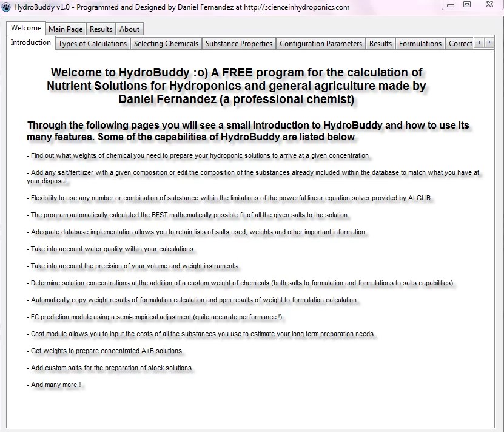Screen dimensions: 504x432
Task: Click the 'Take into account water quality' line
Action: 110,249
